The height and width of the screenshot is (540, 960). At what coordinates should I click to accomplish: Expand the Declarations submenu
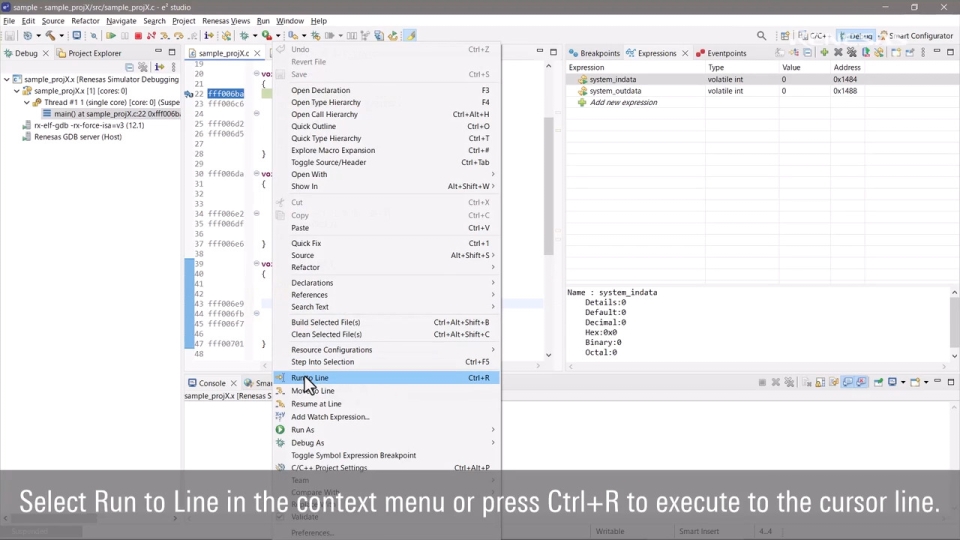[x=387, y=283]
